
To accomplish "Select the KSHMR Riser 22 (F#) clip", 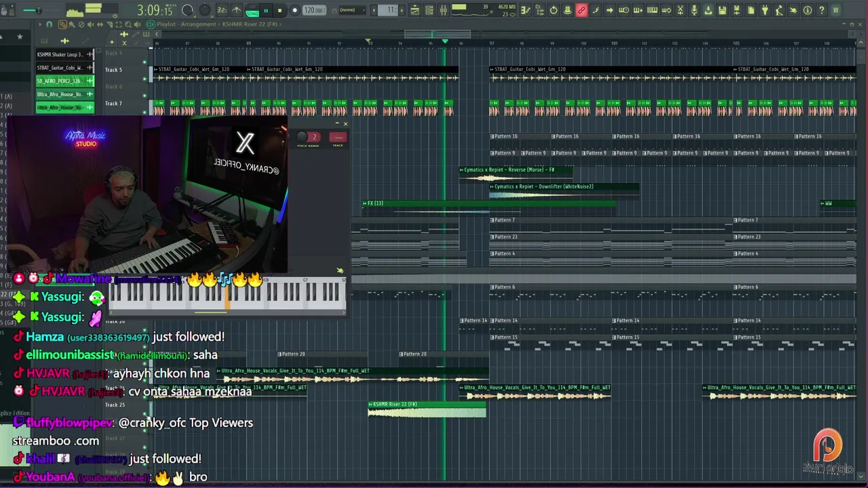I will tap(427, 409).
